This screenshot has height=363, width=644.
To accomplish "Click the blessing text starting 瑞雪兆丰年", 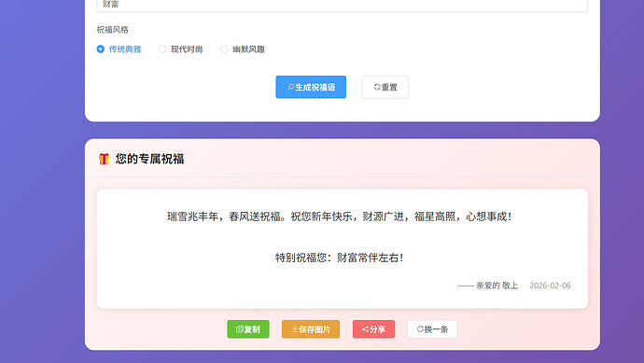I will pos(339,216).
